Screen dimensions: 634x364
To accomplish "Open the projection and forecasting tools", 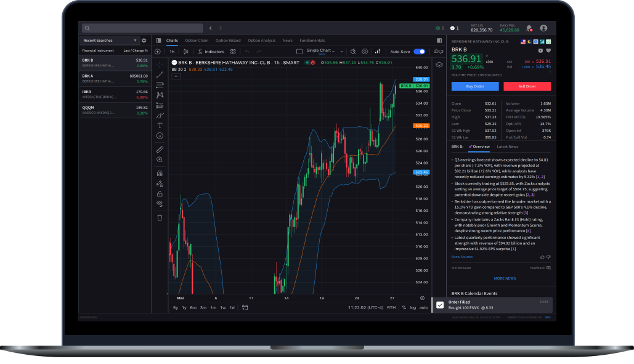I will tap(160, 105).
